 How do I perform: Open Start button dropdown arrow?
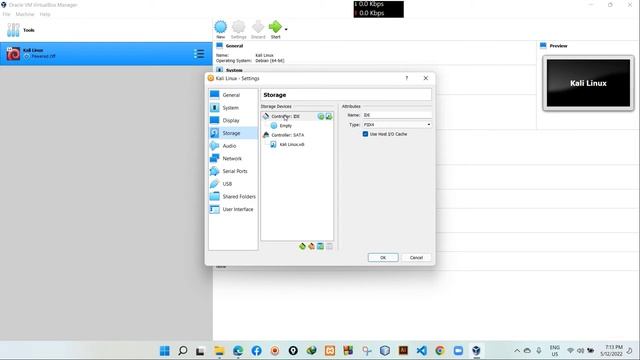pos(286,29)
